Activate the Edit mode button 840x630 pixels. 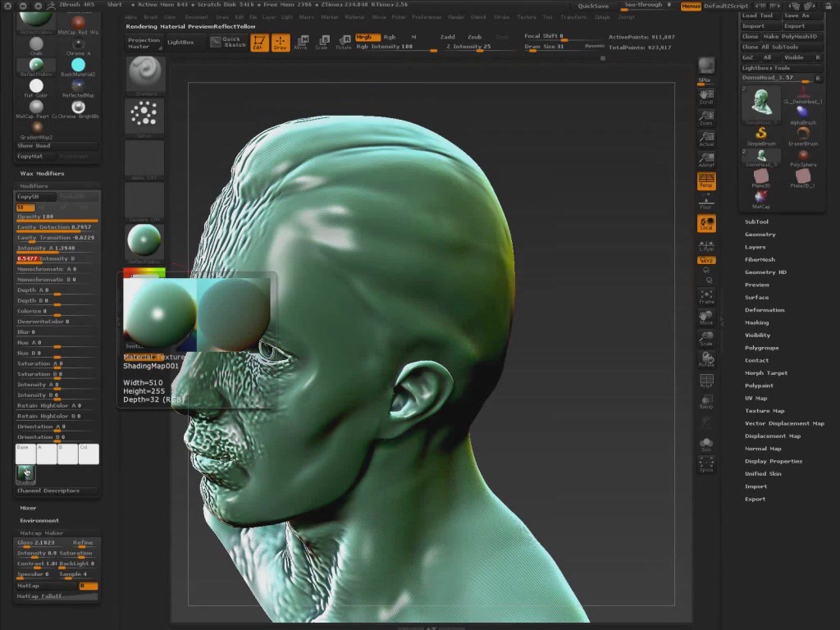point(259,43)
